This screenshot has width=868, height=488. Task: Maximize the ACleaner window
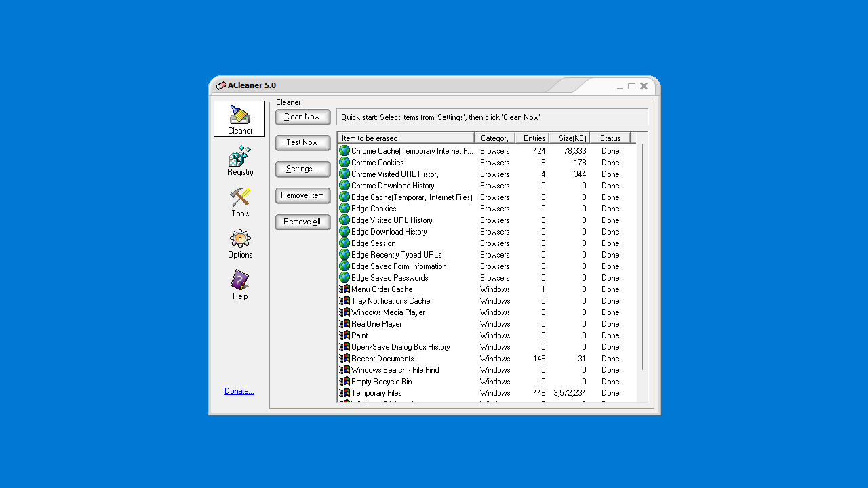tap(631, 86)
